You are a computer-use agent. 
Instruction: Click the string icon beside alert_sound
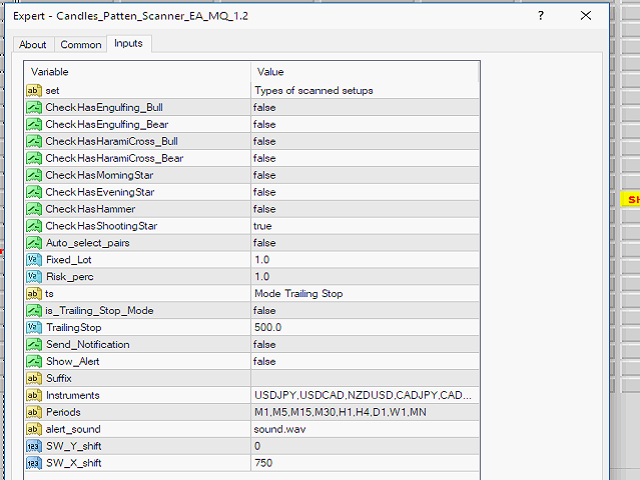pyautogui.click(x=34, y=429)
